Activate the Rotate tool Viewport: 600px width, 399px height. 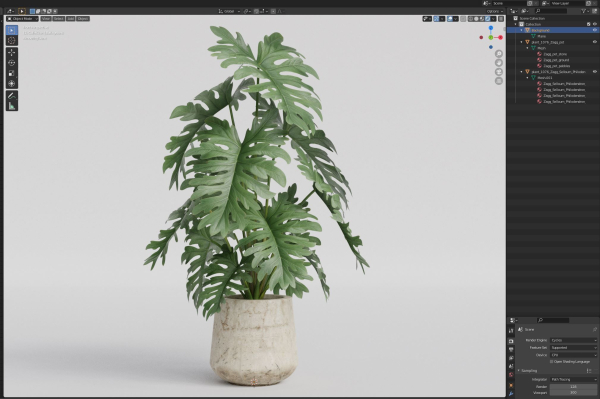click(12, 63)
